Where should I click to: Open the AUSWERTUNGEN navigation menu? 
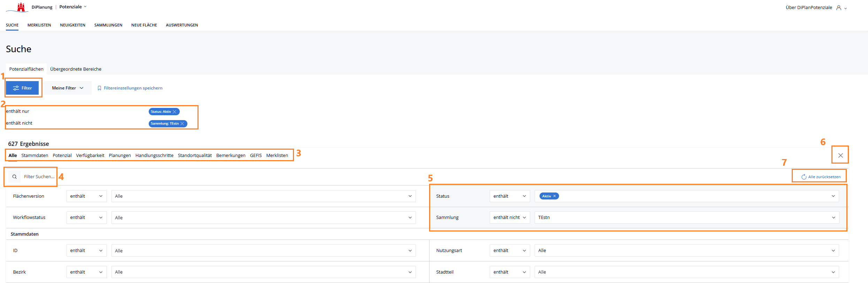[x=182, y=25]
